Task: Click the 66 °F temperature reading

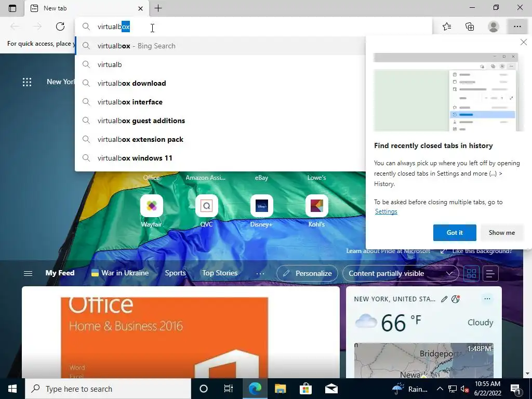Action: pos(401,322)
